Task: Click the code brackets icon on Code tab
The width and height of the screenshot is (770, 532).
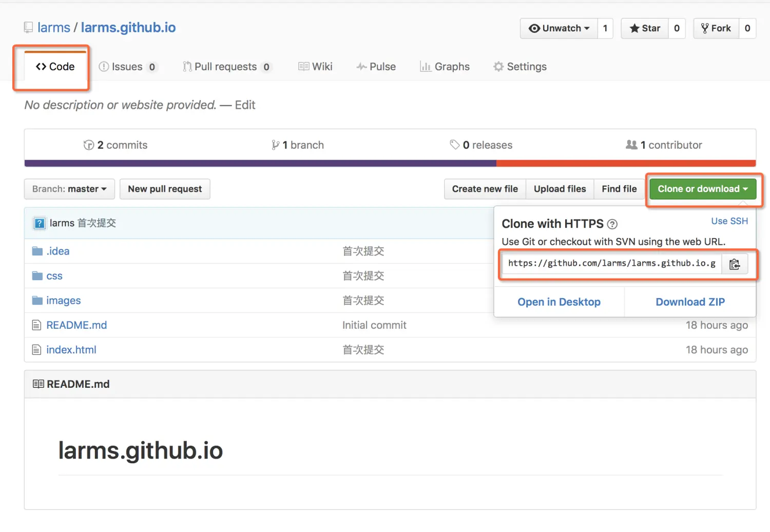Action: click(41, 67)
